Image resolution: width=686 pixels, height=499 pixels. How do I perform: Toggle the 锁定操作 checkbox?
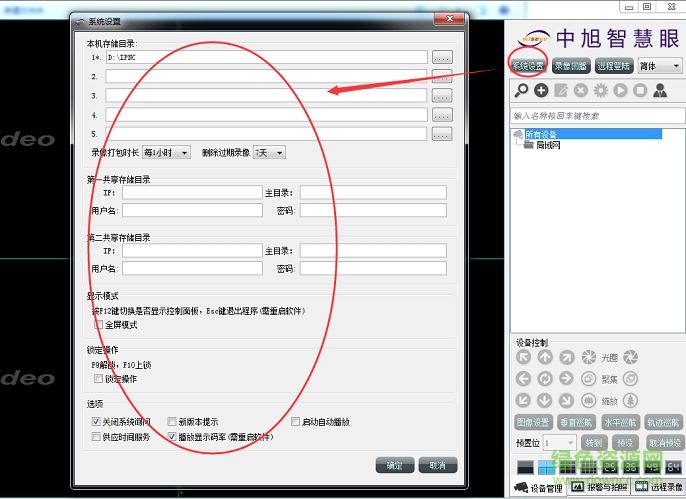(x=98, y=378)
